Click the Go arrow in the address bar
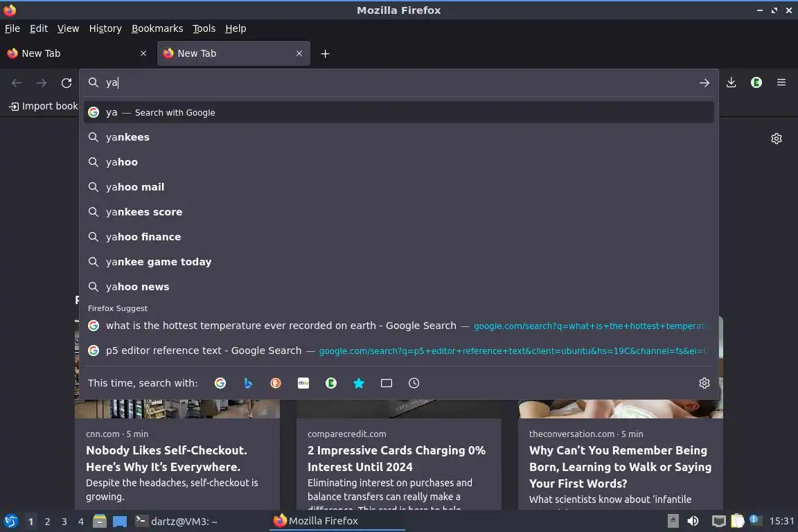 [x=704, y=83]
